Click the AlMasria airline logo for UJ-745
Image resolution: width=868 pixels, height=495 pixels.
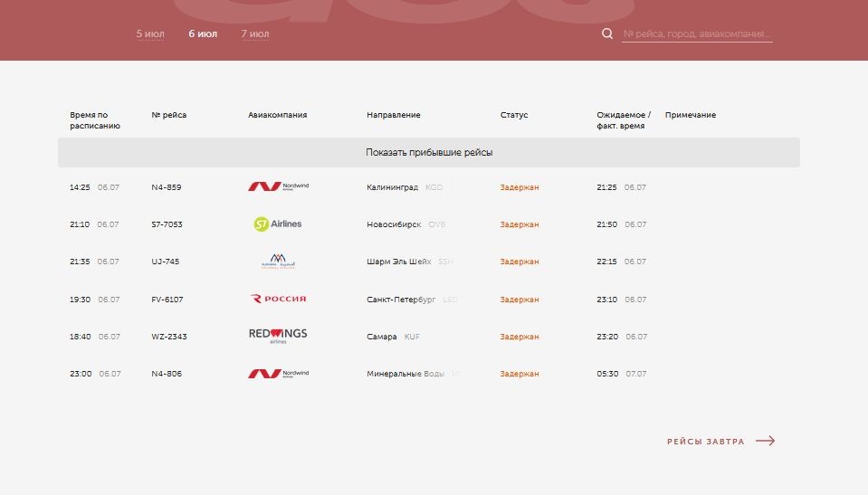tap(278, 261)
